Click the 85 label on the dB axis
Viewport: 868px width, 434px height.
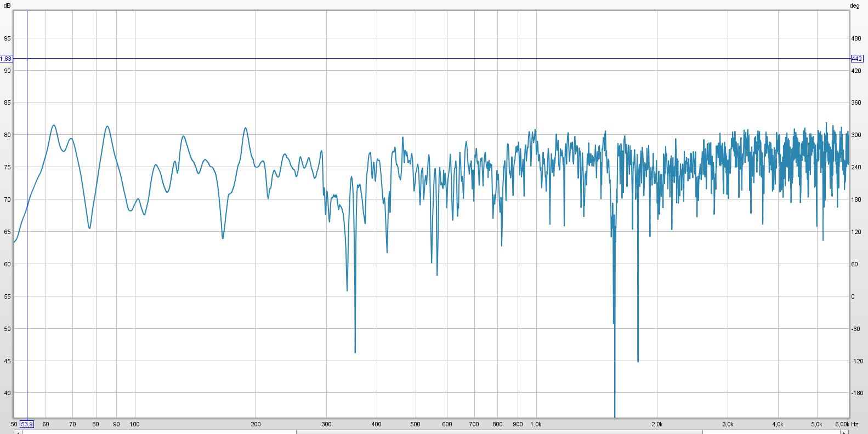point(7,103)
